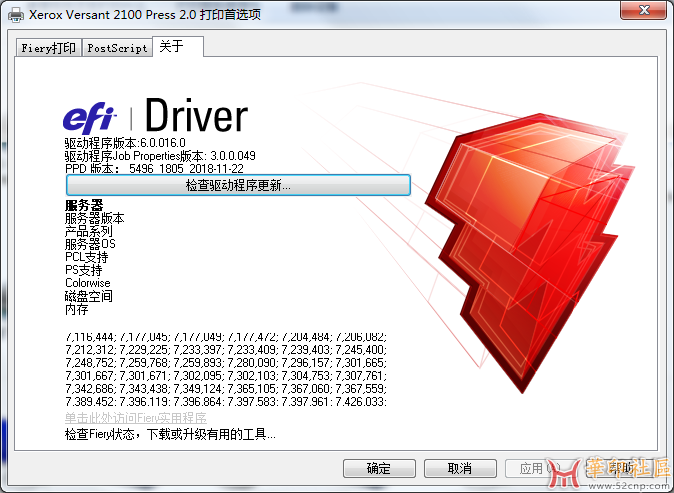Image resolution: width=674 pixels, height=493 pixels.
Task: Click the PS支持 label
Action: [x=83, y=270]
